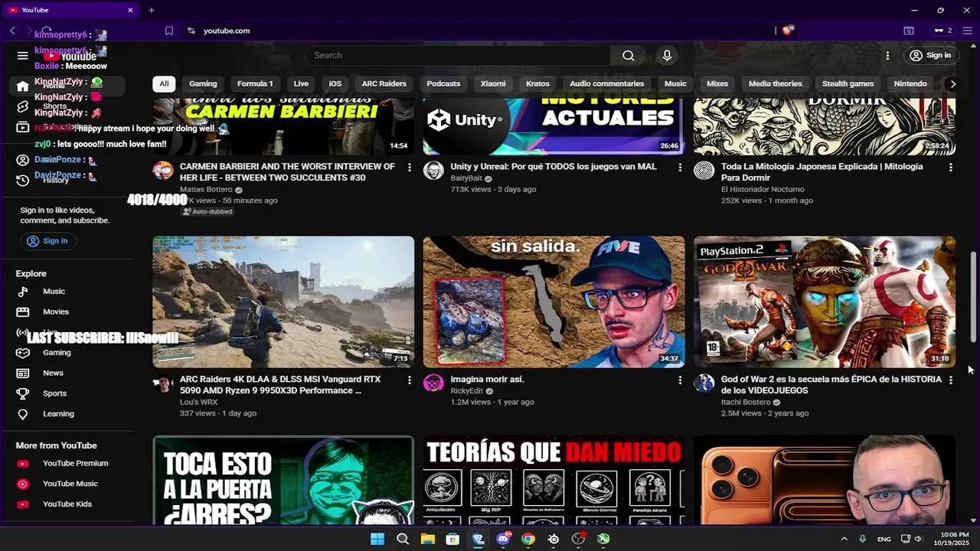Open the ARC Raiders 4K video thumbnail
980x551 pixels.
coord(283,302)
